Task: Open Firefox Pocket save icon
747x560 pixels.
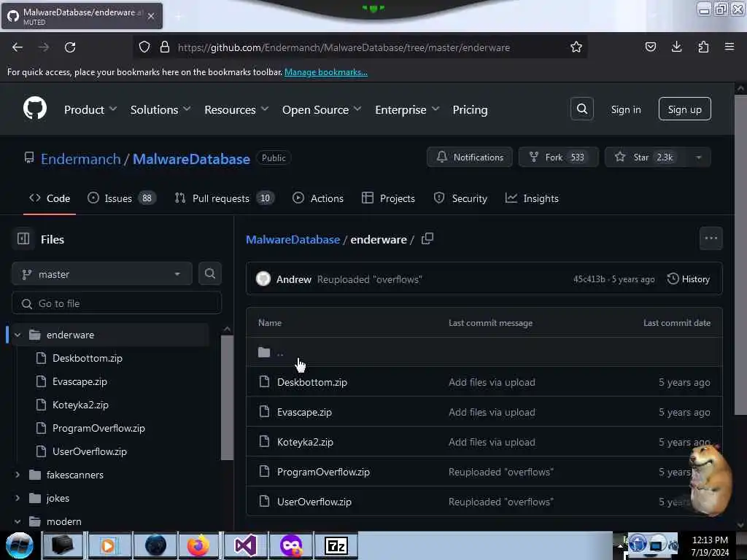Action: pyautogui.click(x=650, y=47)
